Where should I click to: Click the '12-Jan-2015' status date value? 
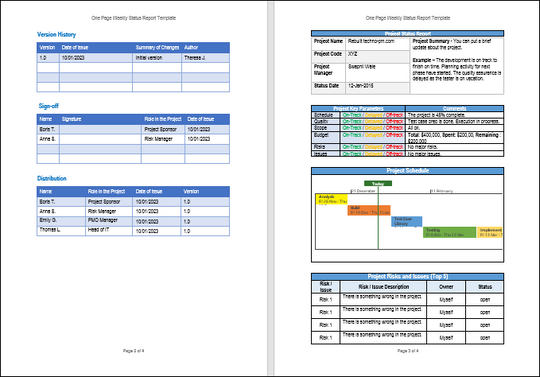pos(361,85)
